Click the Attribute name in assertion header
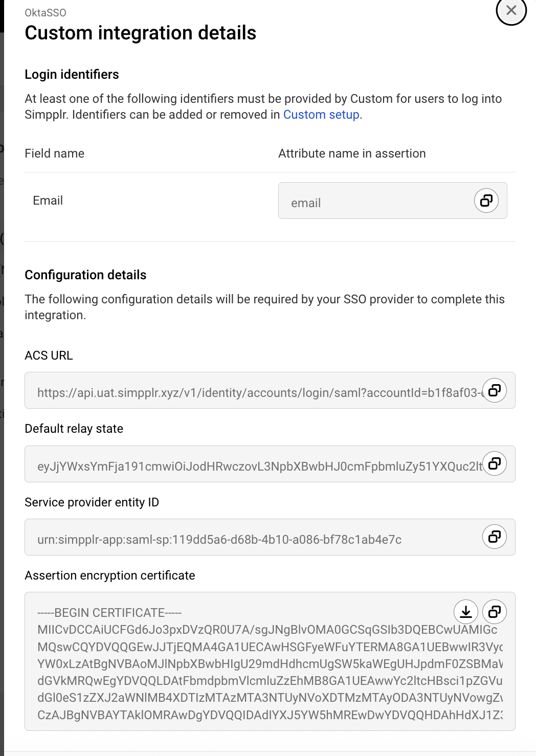Image resolution: width=536 pixels, height=756 pixels. [352, 153]
